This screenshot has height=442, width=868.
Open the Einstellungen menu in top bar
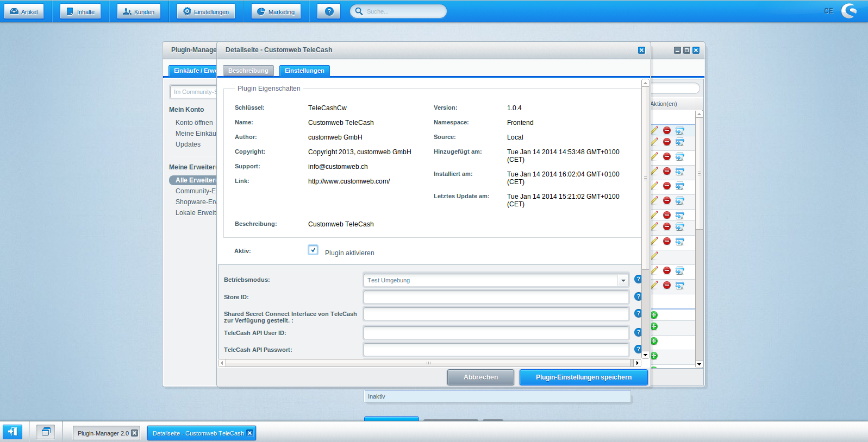(206, 11)
